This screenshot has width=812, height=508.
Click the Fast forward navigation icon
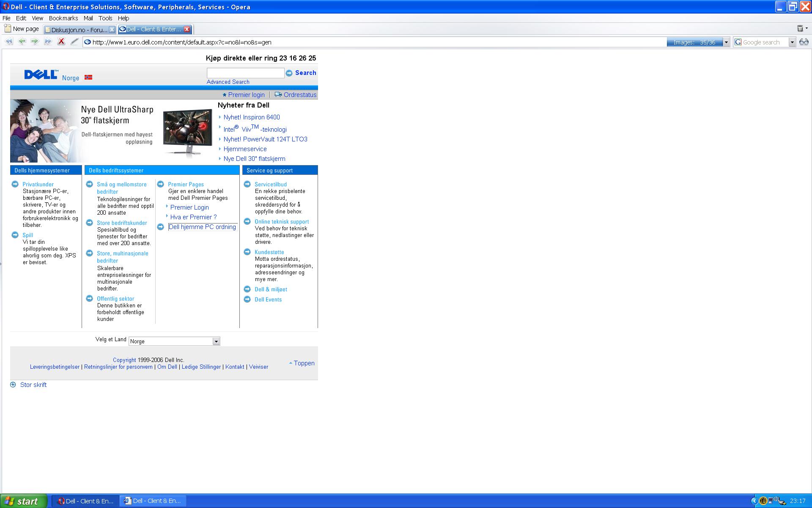[x=48, y=41]
